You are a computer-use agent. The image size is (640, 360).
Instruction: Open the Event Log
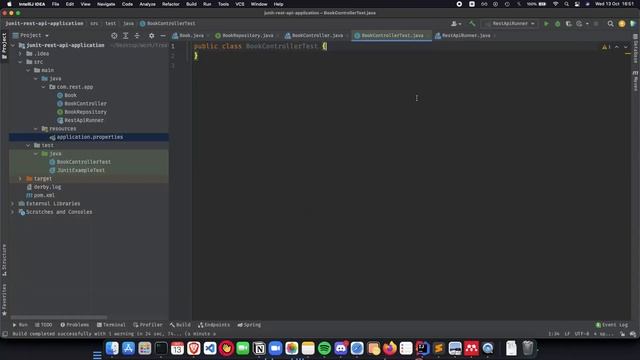611,325
